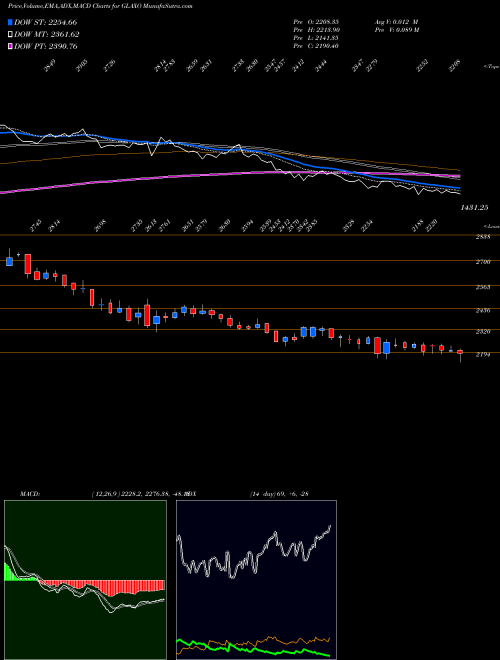
Task: Click the previous open value 2208.35
Action: [x=326, y=22]
